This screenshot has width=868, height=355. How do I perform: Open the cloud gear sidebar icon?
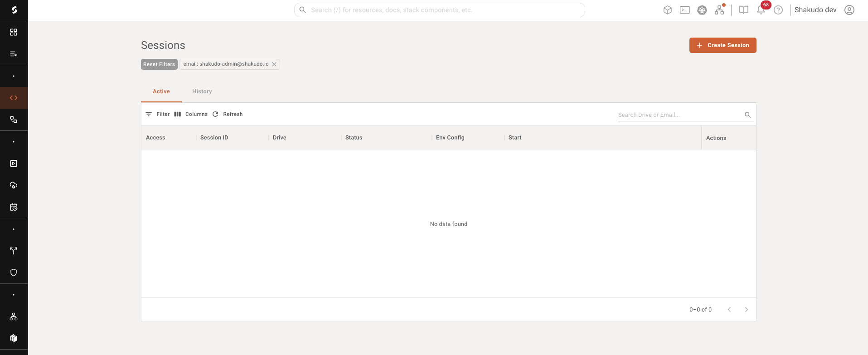tap(14, 185)
